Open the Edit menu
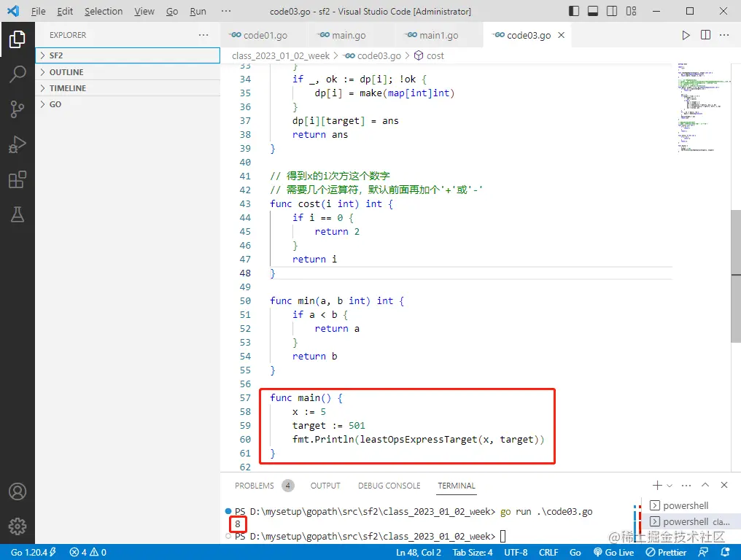Viewport: 741px width, 560px height. (65, 12)
